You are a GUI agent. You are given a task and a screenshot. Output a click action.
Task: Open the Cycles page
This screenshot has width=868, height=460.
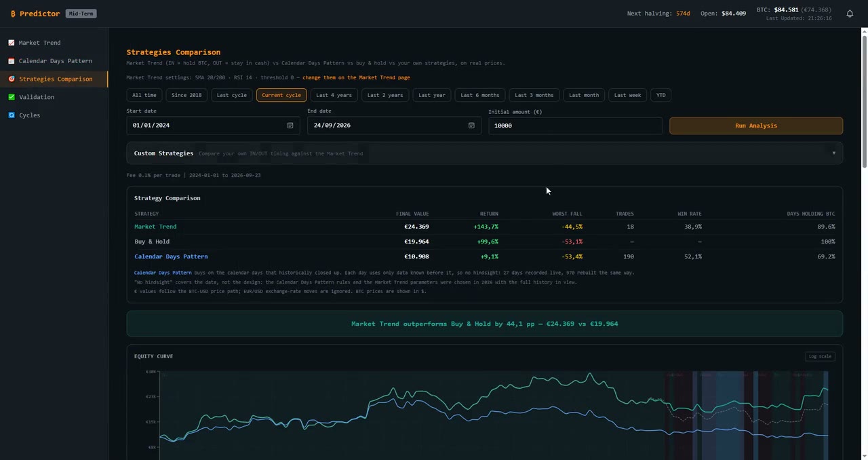point(54,115)
